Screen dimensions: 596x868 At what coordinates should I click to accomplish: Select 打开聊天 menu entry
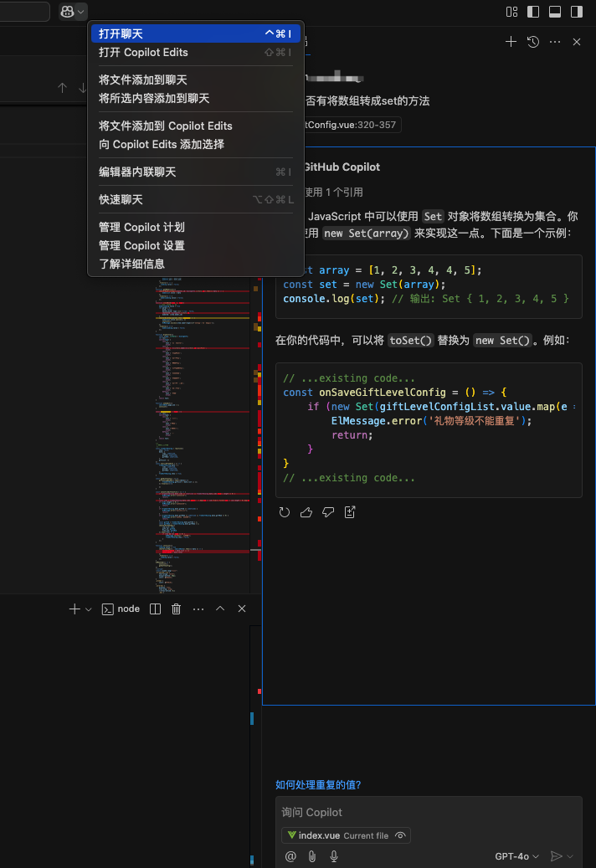pyautogui.click(x=195, y=33)
